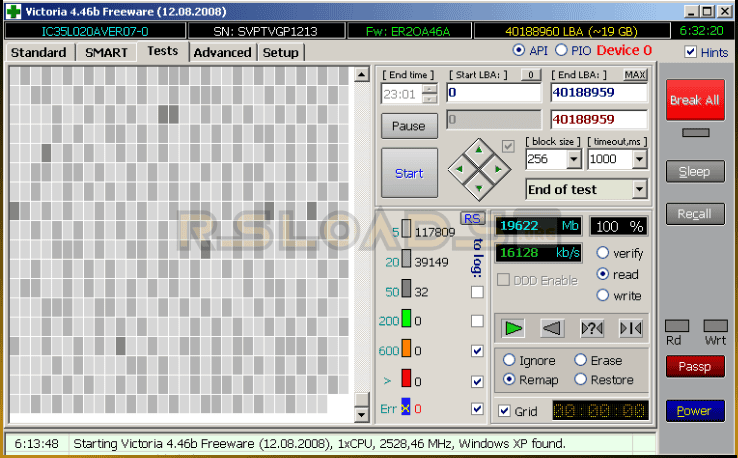Click the red Passp indicator button
This screenshot has width=738, height=458.
(694, 366)
